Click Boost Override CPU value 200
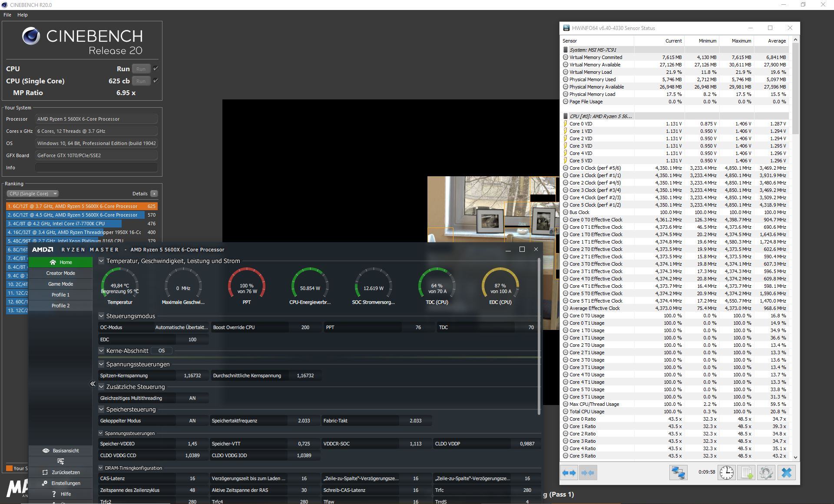The height and width of the screenshot is (504, 834). coord(305,327)
